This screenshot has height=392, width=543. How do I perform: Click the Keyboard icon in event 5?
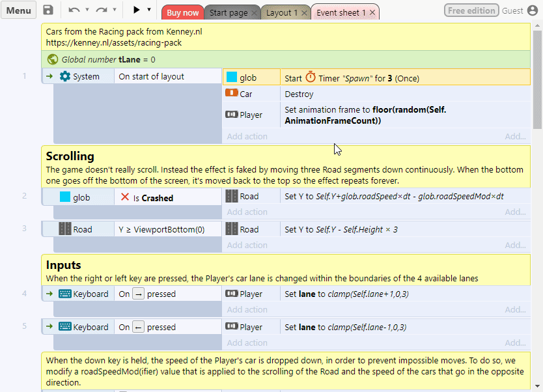pyautogui.click(x=65, y=326)
